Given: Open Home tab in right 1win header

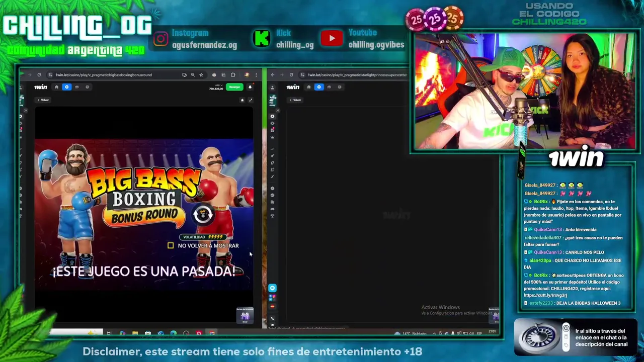Looking at the screenshot, I should click(308, 87).
